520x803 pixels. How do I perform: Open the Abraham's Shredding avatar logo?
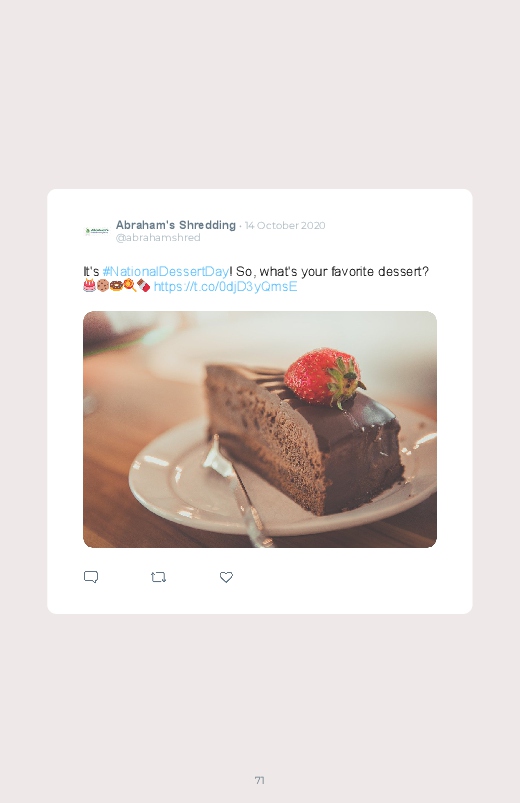97,231
